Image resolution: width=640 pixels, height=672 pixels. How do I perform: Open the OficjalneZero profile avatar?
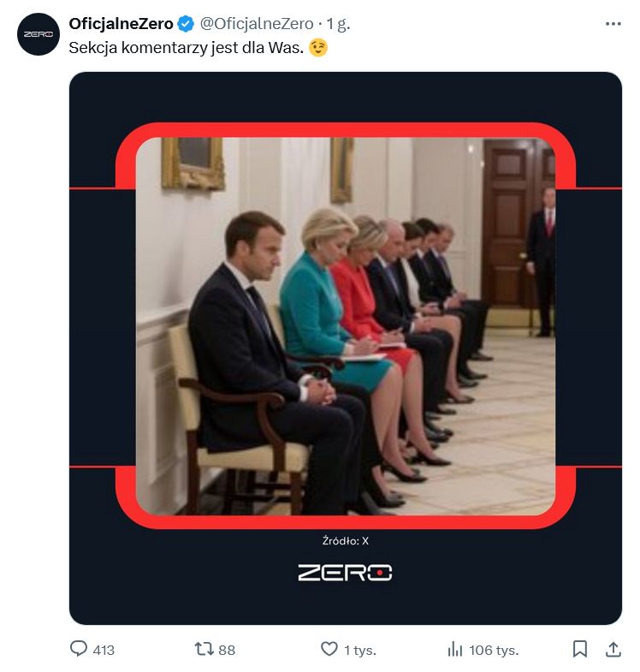coord(39,34)
